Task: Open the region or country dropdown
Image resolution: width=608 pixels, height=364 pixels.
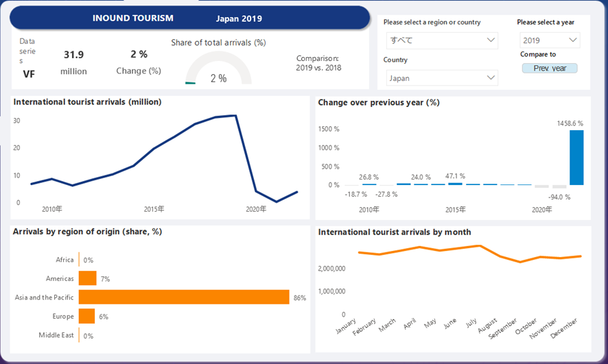Action: (441, 40)
